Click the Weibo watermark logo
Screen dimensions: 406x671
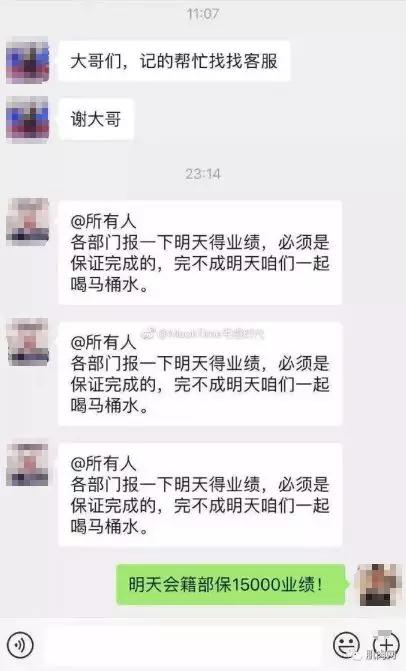coord(148,333)
